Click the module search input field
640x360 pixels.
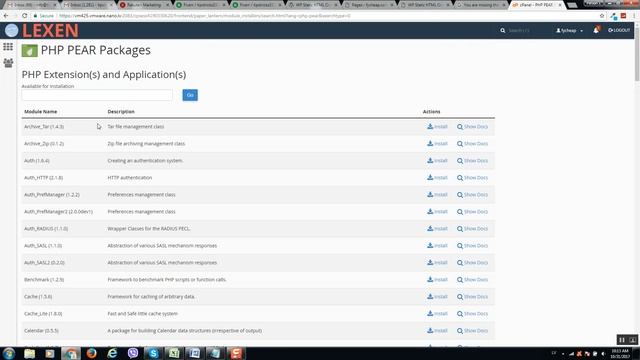[x=97, y=95]
